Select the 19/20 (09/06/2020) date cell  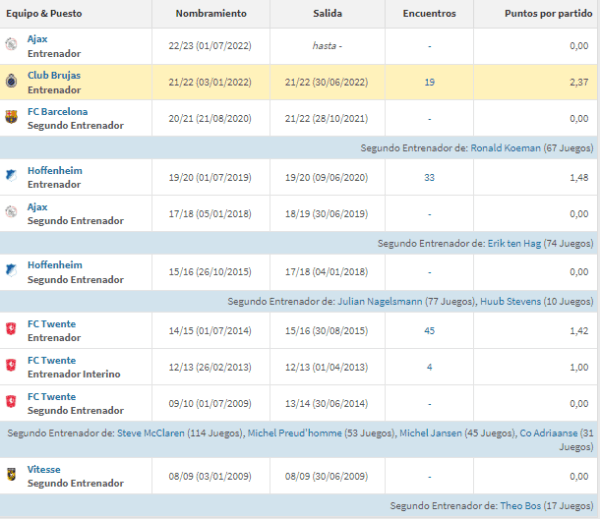pyautogui.click(x=326, y=178)
